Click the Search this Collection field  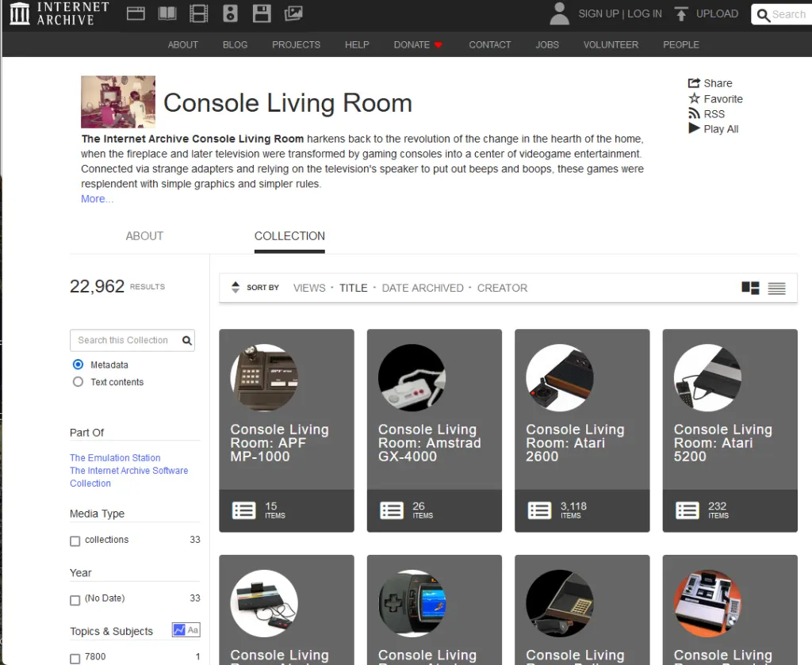pyautogui.click(x=124, y=340)
